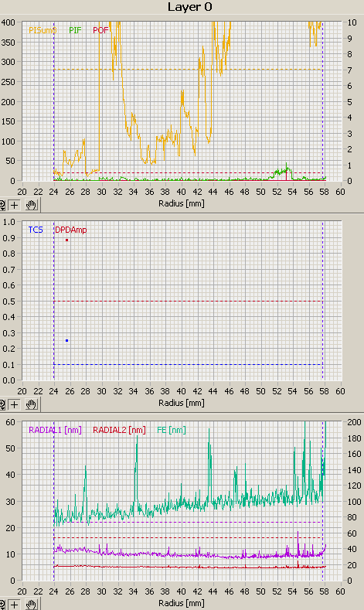Activate the hand pan tool below the PISum8 chart
The width and height of the screenshot is (364, 610).
tap(32, 205)
